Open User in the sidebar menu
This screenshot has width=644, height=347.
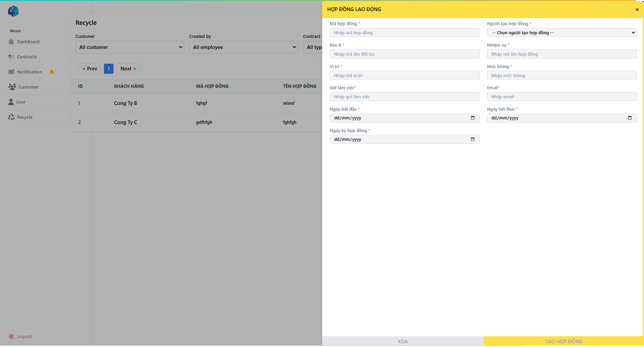[21, 102]
